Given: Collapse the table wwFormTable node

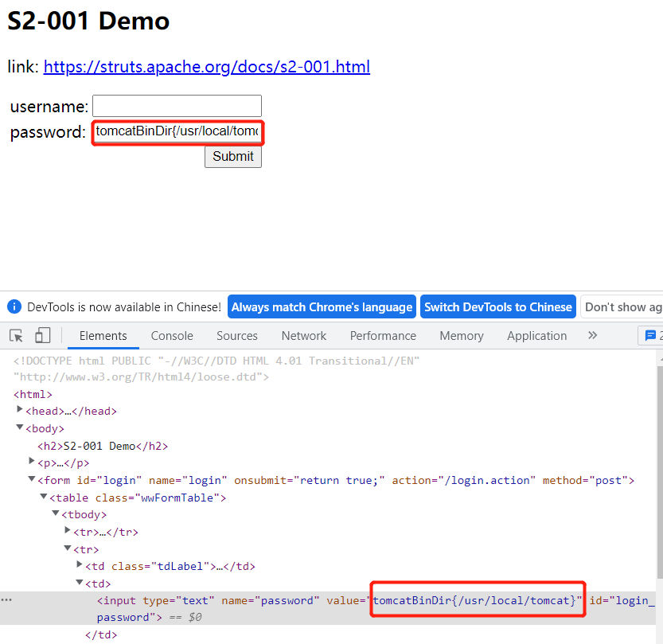Looking at the screenshot, I should (x=43, y=496).
